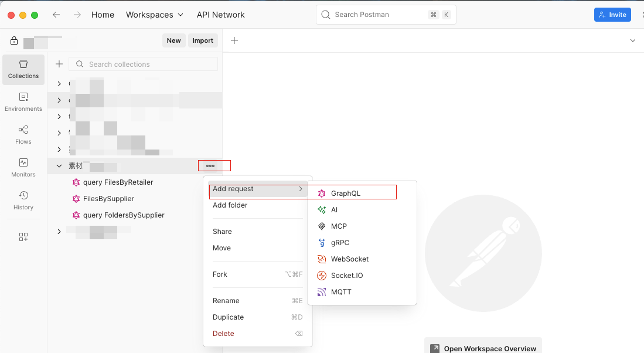Choose Delete from context menu
The height and width of the screenshot is (353, 644).
[257, 333]
